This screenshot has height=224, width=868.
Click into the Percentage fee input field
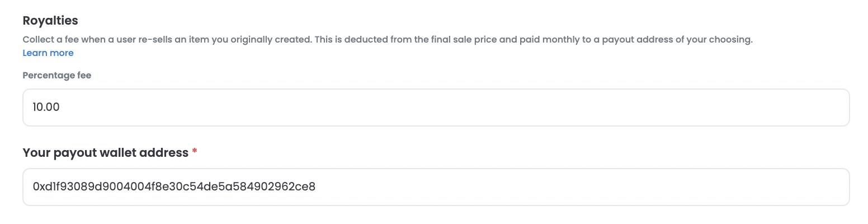(x=436, y=107)
